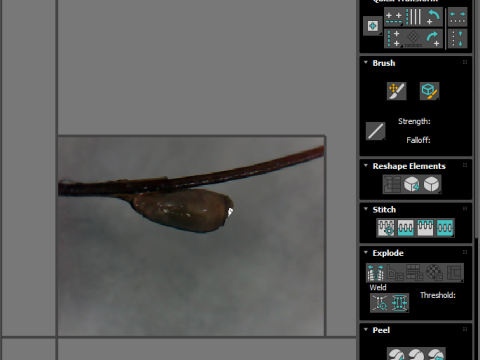Collapse the Brush rollout

[366, 63]
